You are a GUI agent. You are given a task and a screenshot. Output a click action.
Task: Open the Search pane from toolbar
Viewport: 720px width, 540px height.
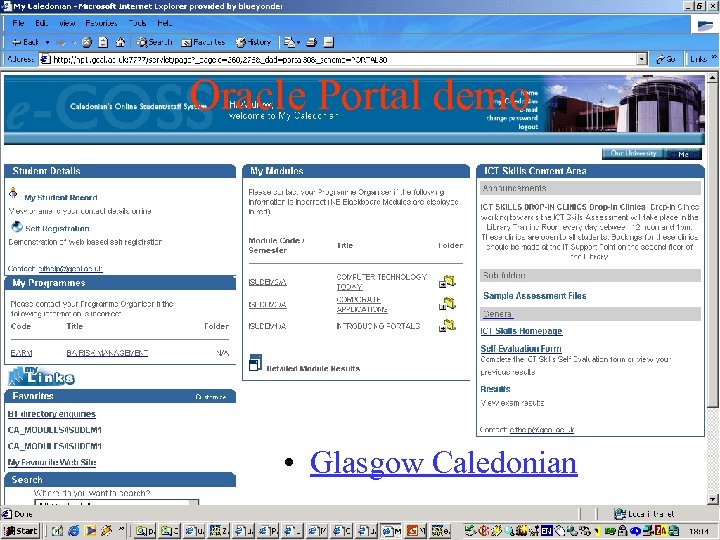coord(154,42)
